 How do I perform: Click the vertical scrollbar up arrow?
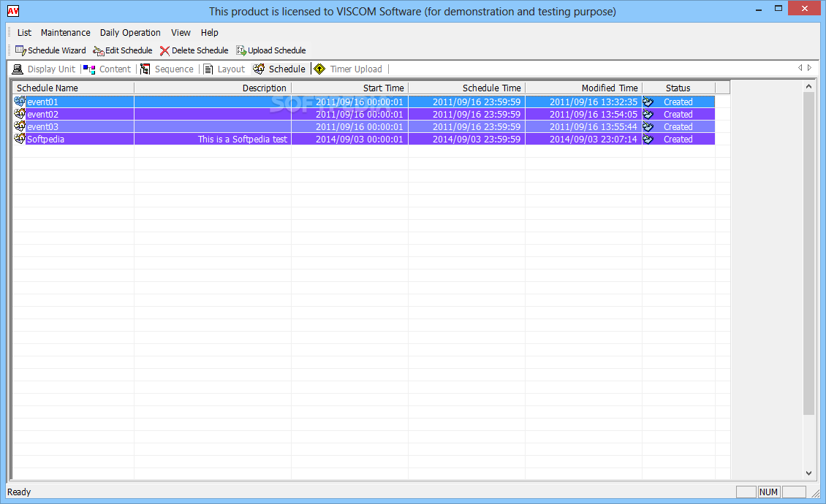click(808, 86)
